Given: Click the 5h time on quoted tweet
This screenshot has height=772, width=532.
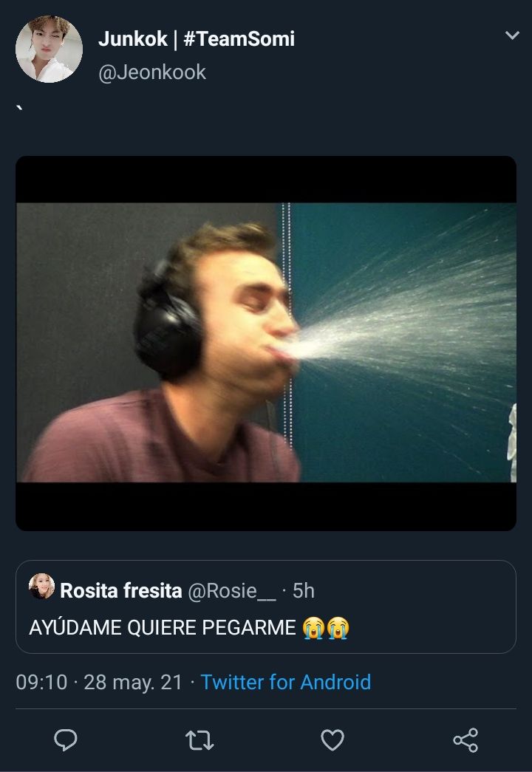Looking at the screenshot, I should [x=304, y=590].
